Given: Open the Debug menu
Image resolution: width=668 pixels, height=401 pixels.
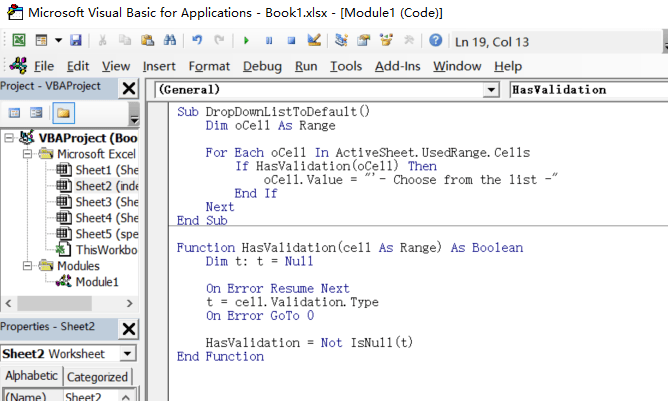Looking at the screenshot, I should [262, 66].
